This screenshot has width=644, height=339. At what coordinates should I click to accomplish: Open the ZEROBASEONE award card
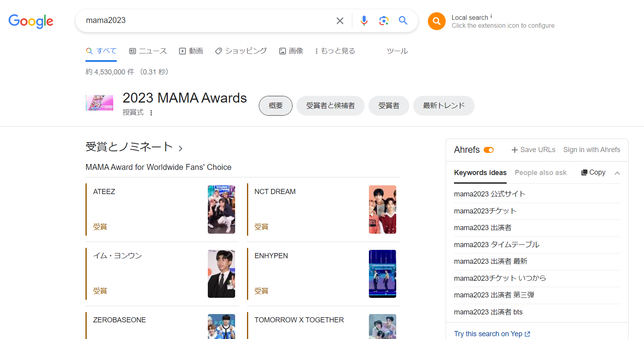click(x=162, y=326)
